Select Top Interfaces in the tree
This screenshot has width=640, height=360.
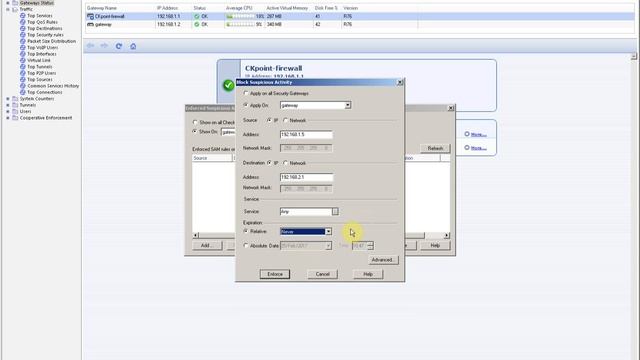[x=42, y=54]
